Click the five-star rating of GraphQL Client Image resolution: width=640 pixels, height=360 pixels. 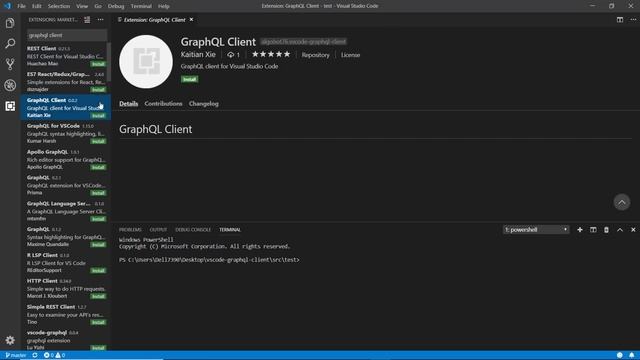pos(271,54)
